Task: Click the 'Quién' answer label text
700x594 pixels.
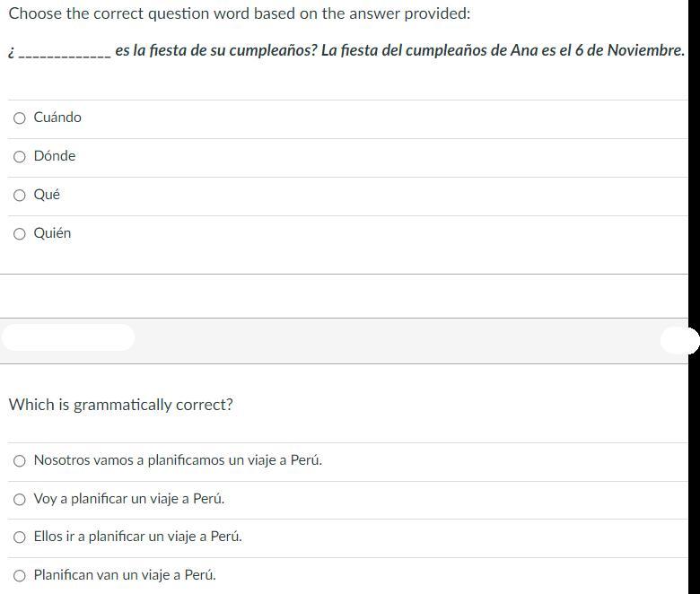Action: (52, 233)
